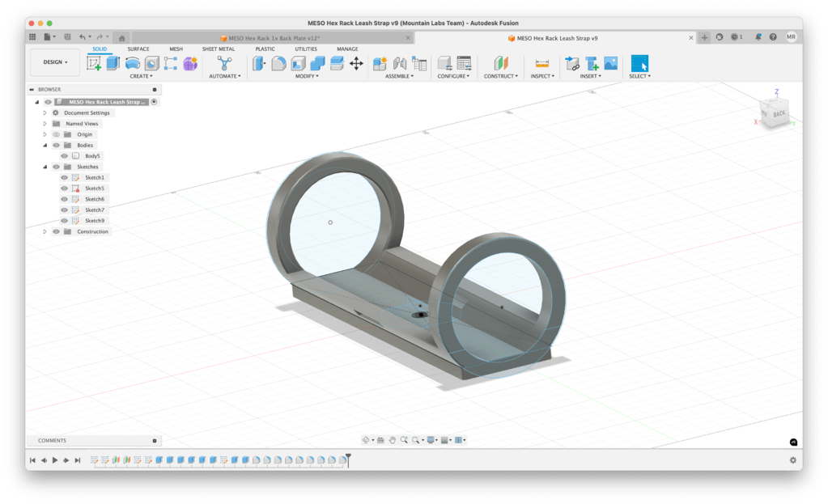This screenshot has height=504, width=828.
Task: Select the Create Sketch tool
Action: 94,63
